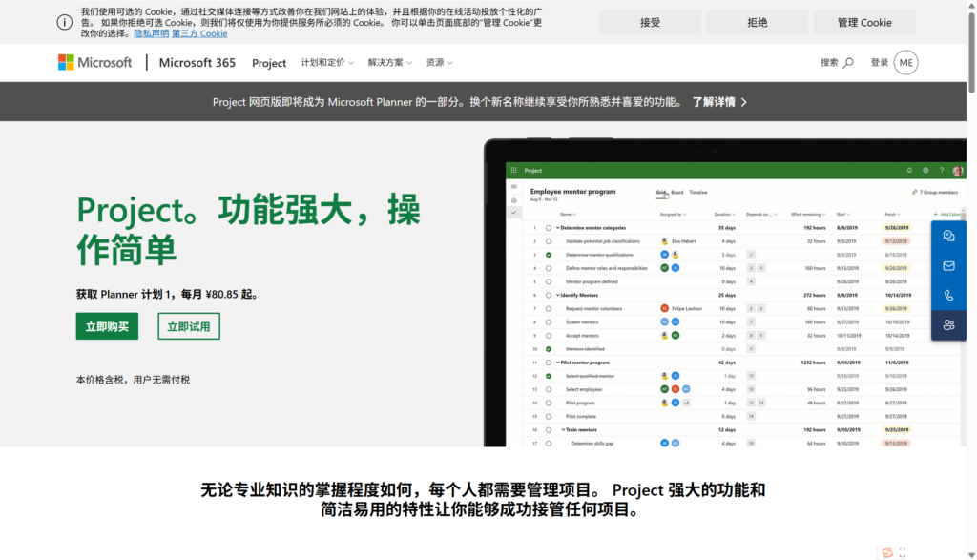Open the ME account avatar
The image size is (977, 560).
click(905, 62)
